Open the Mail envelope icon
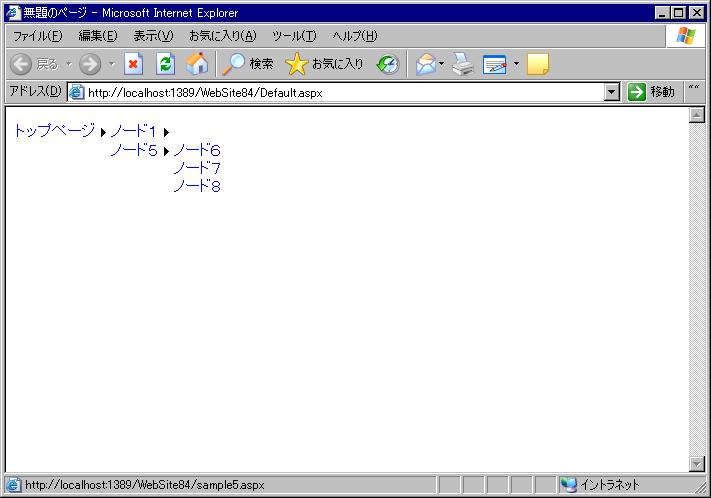 tap(426, 64)
